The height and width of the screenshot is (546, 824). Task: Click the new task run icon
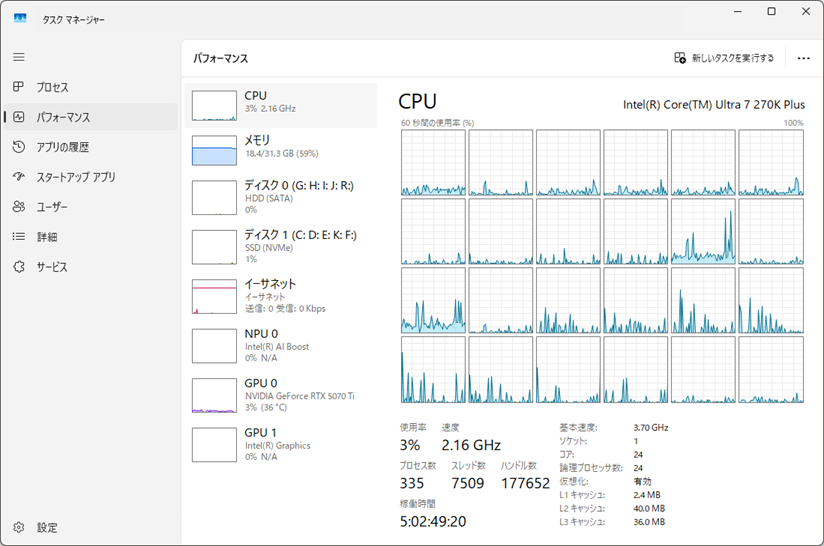click(680, 58)
